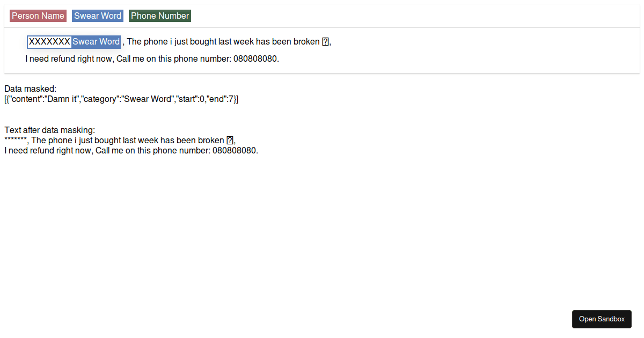644x338 pixels.
Task: Click phone number 080808080 in the annotator text
Action: [255, 59]
